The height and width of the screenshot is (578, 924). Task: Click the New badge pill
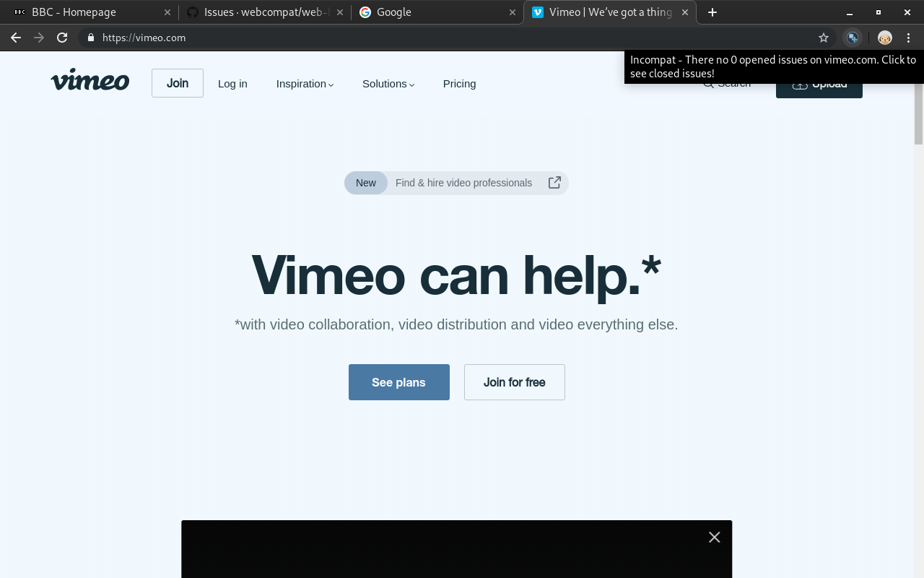[366, 183]
